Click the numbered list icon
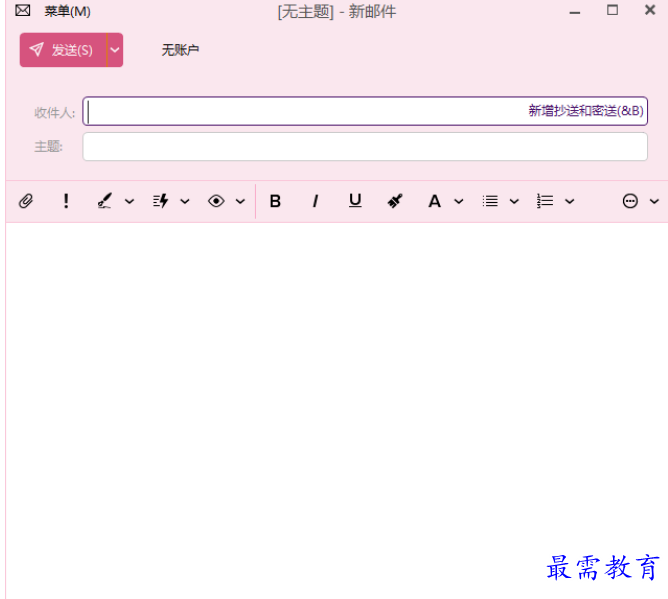Viewport: 668px width, 599px height. 545,201
